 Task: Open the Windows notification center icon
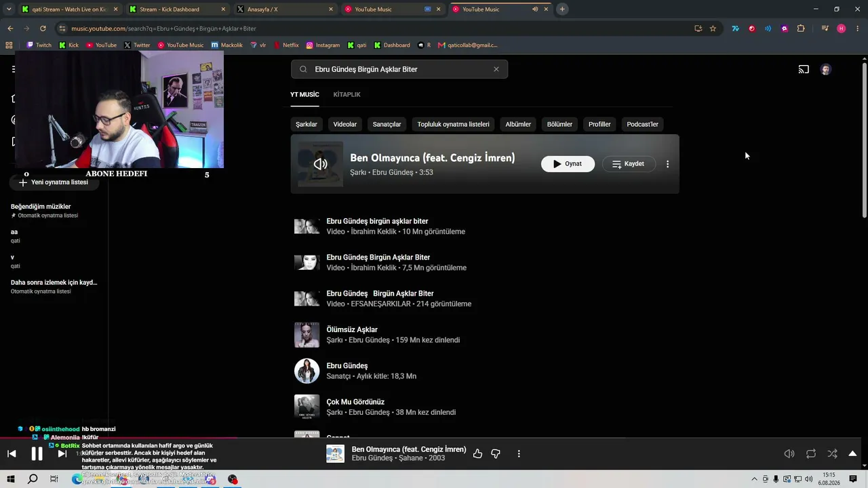(853, 479)
